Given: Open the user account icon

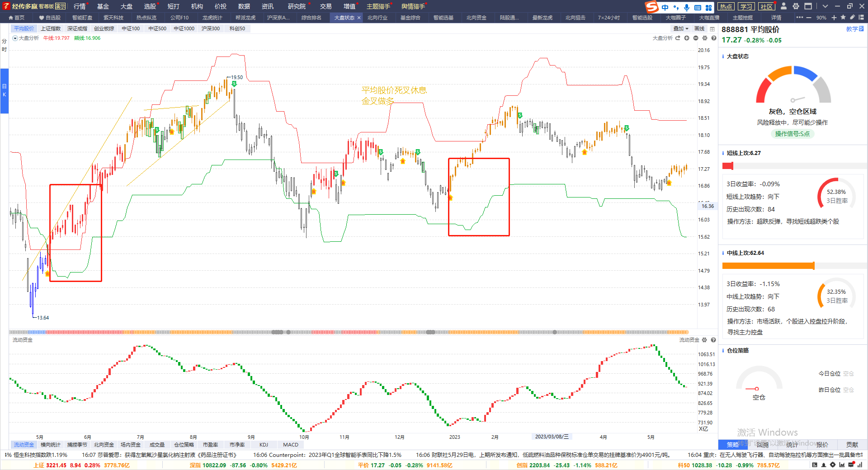Looking at the screenshot, I should (784, 6).
